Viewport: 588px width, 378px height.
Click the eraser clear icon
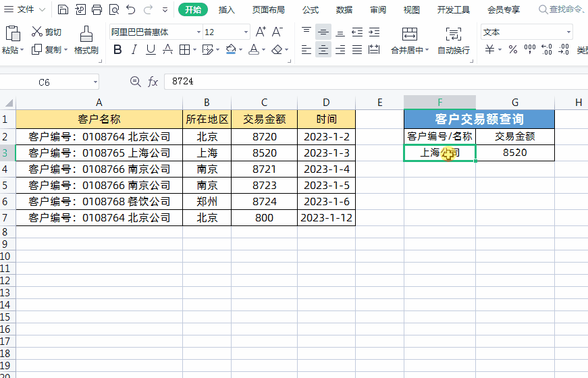(277, 49)
